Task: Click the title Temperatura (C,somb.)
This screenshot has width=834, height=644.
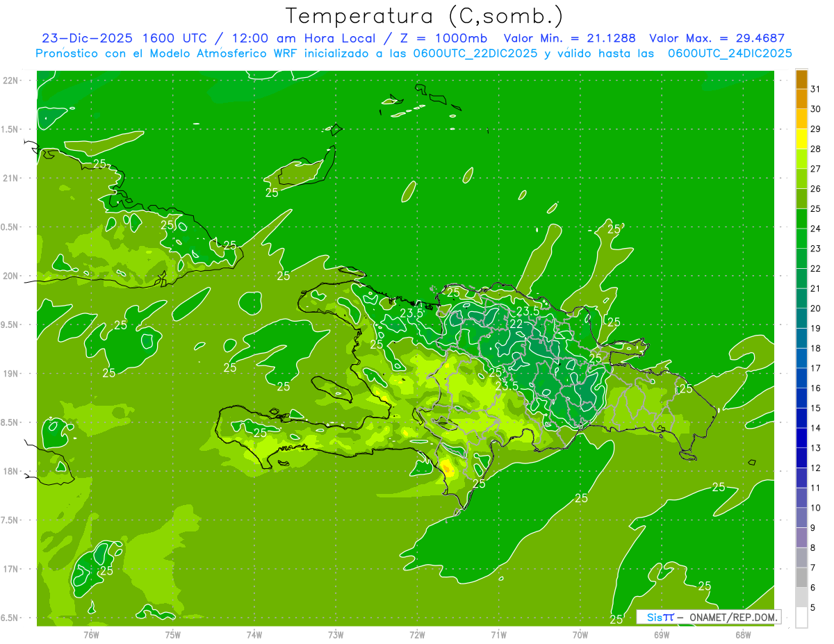Action: point(425,16)
